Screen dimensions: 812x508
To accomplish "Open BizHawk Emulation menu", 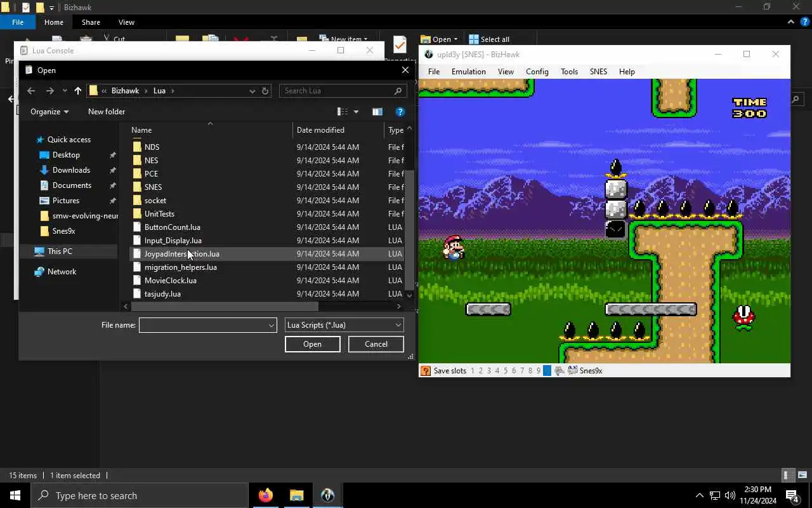I will point(468,72).
